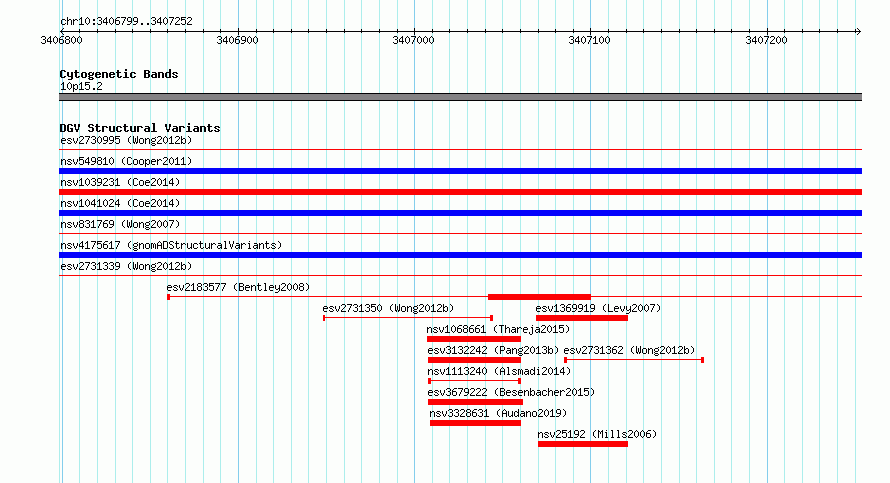The width and height of the screenshot is (890, 483).
Task: Open esv1369919 (Levy2007) variant label
Action: (598, 308)
